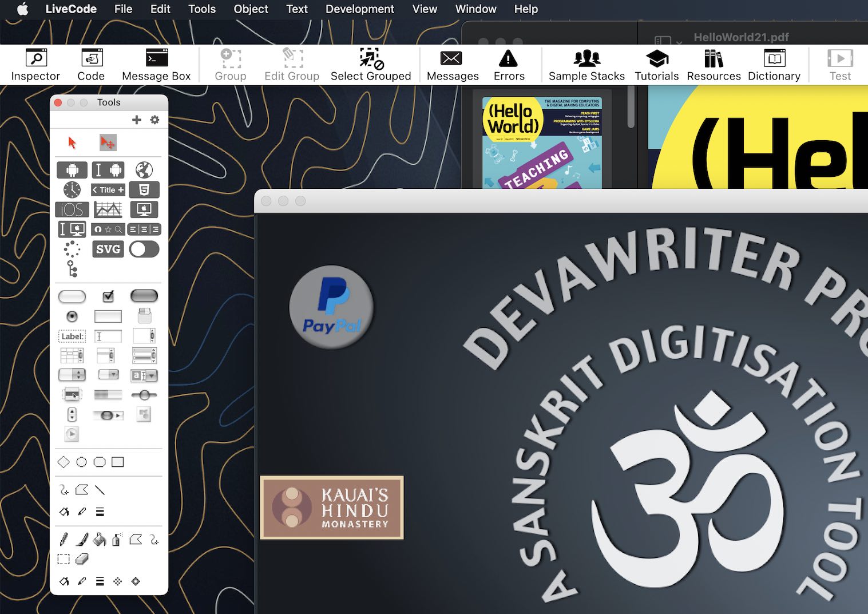Open the Development menu
Screen dimensions: 868x614
[359, 9]
